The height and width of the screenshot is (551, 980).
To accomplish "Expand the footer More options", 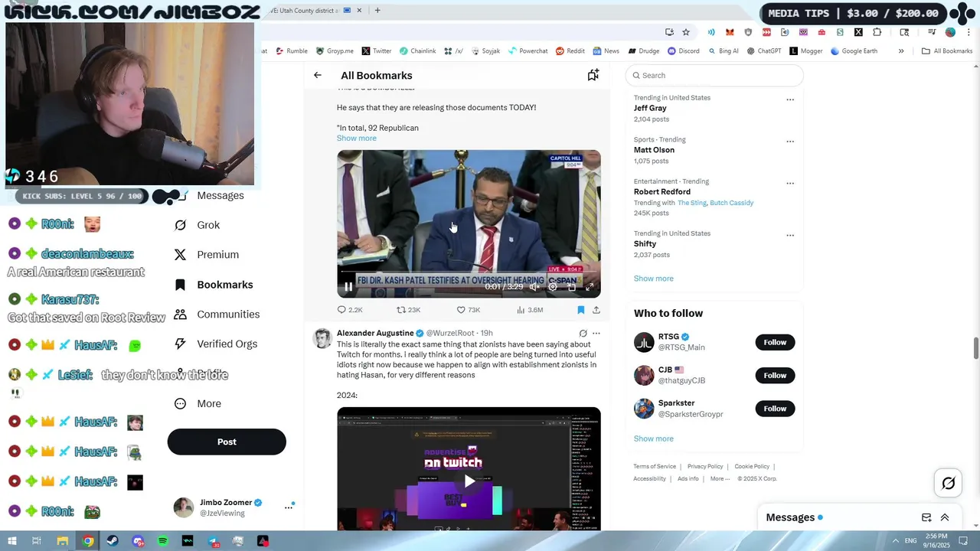I will 720,479.
